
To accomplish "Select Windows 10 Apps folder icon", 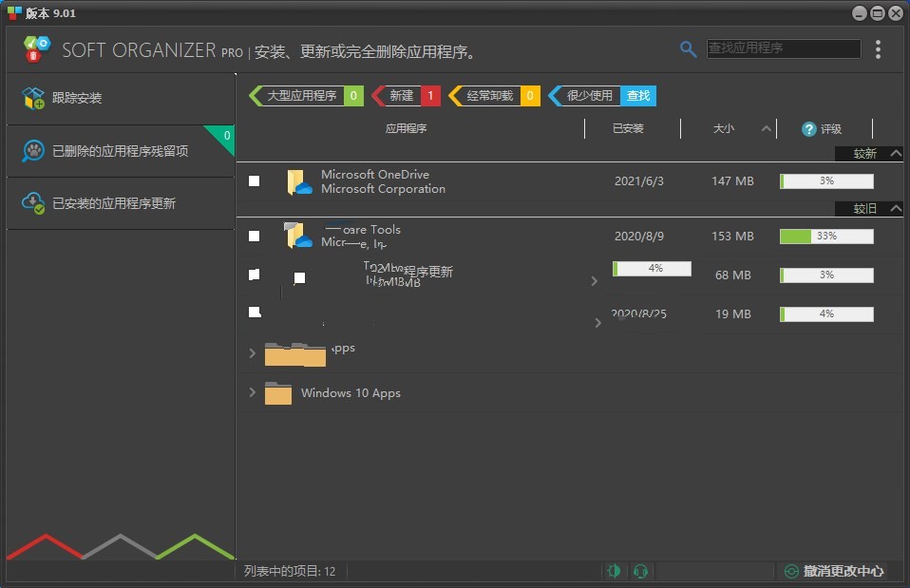I will coord(278,393).
